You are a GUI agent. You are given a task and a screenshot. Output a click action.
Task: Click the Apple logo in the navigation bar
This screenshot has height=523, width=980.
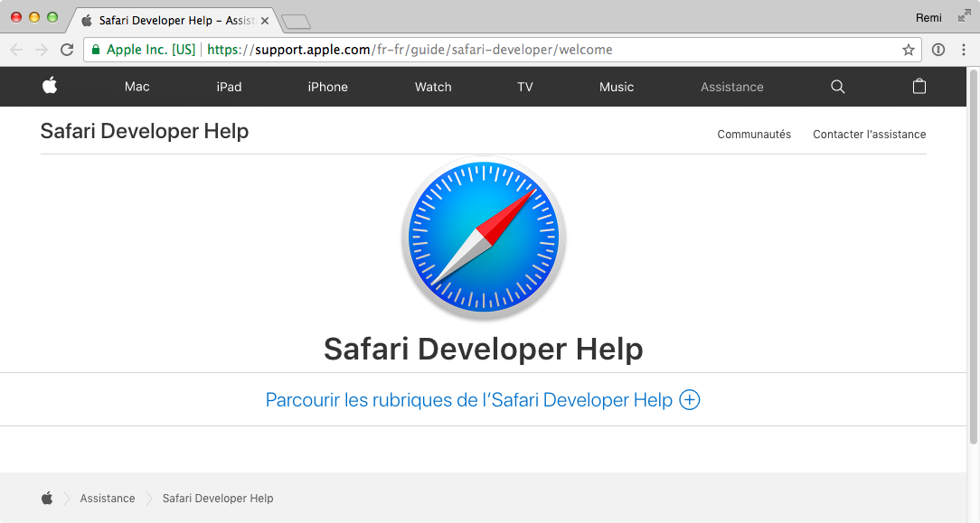(50, 86)
